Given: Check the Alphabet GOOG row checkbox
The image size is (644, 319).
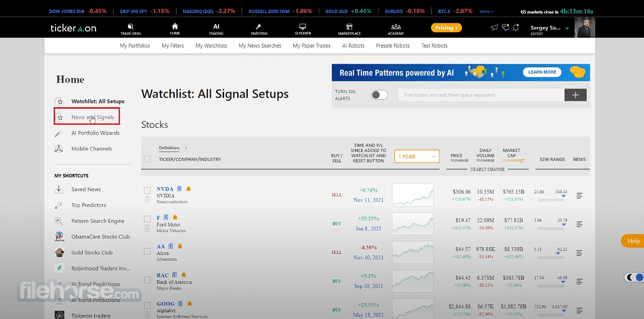Looking at the screenshot, I should [147, 306].
